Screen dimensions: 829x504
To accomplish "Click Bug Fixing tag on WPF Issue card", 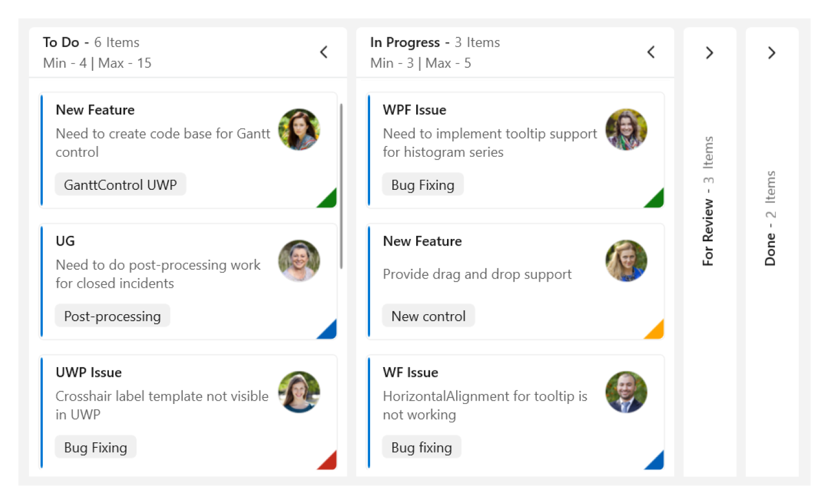I will point(423,185).
